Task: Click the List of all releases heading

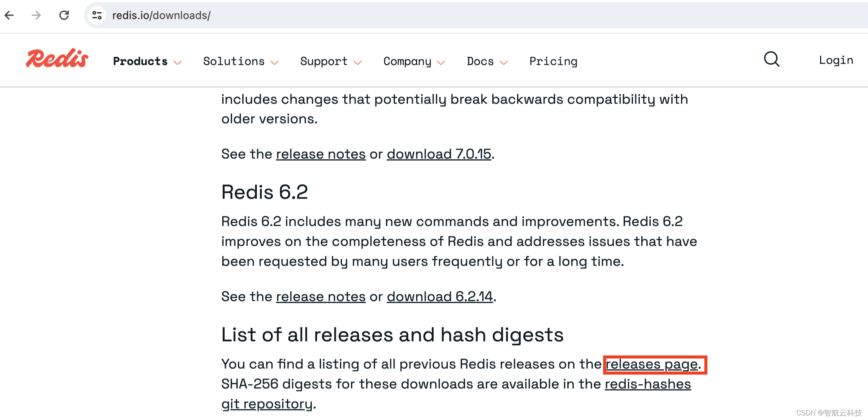Action: 392,335
